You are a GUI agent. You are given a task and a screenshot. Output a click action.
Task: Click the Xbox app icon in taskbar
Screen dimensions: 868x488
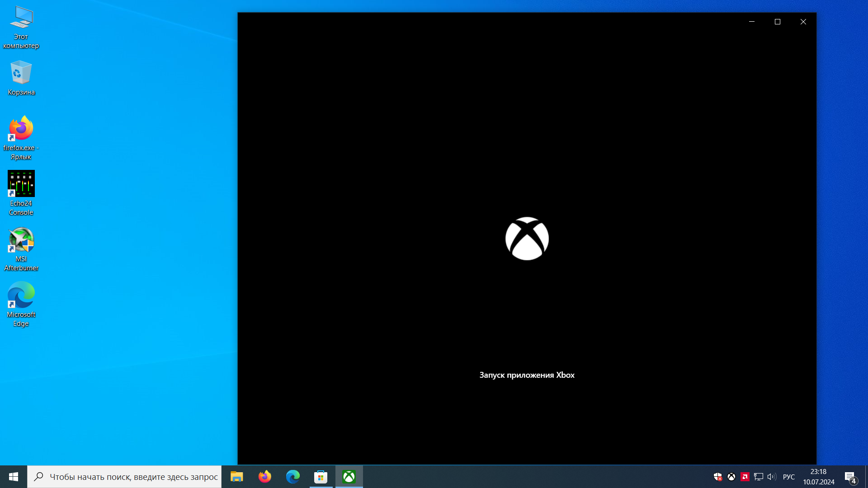(x=349, y=477)
